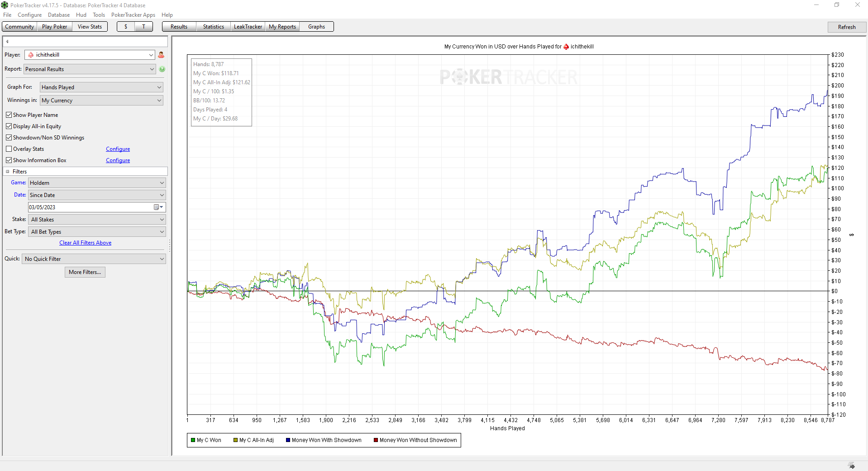Click the Hands Played axis label
This screenshot has width=868, height=471.
tap(507, 428)
